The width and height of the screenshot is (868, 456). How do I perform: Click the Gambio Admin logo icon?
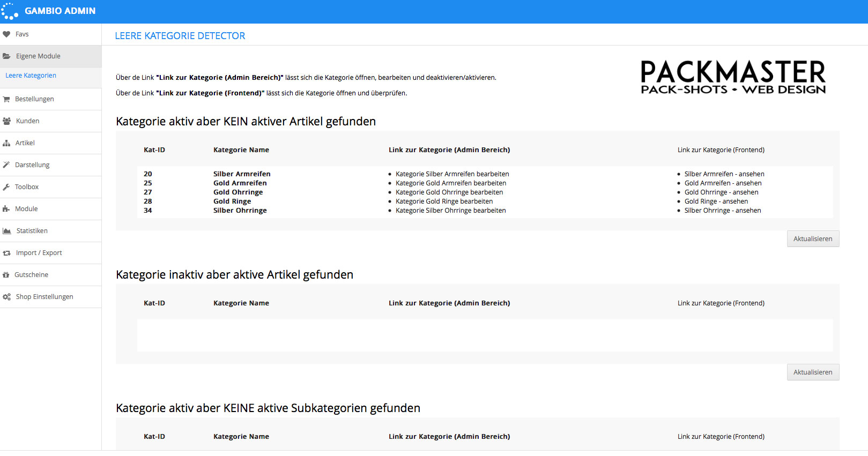pos(10,11)
